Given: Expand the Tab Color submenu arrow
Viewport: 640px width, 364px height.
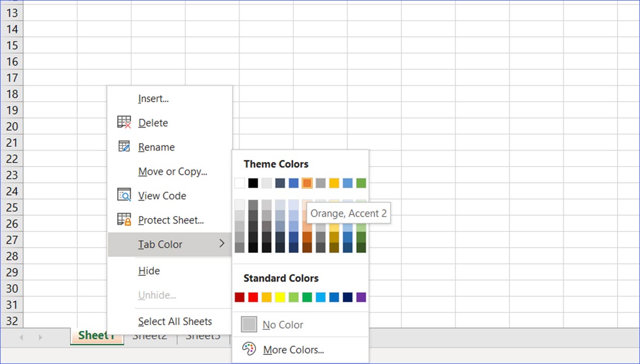Looking at the screenshot, I should pyautogui.click(x=223, y=244).
